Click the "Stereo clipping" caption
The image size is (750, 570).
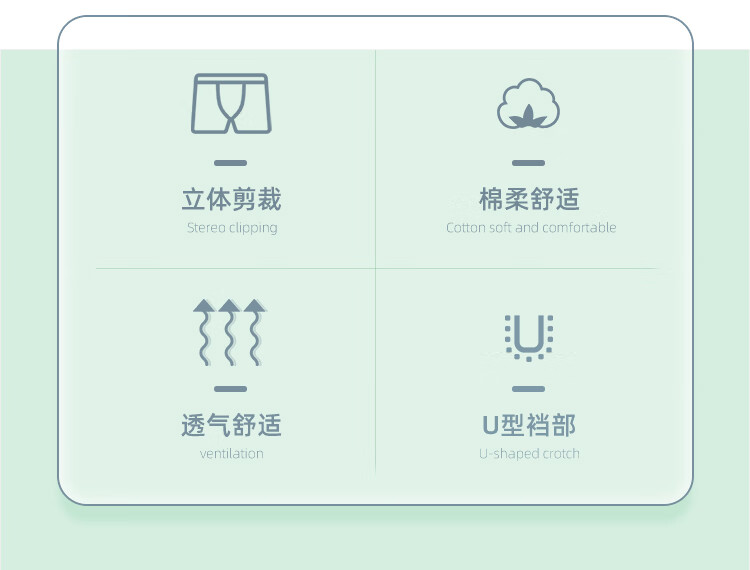click(x=231, y=228)
